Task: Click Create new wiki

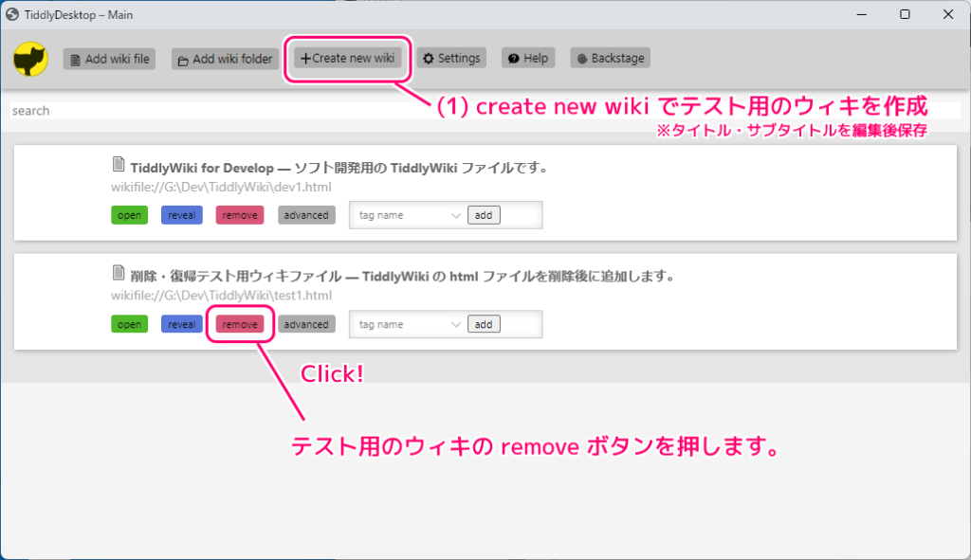Action: coord(347,58)
